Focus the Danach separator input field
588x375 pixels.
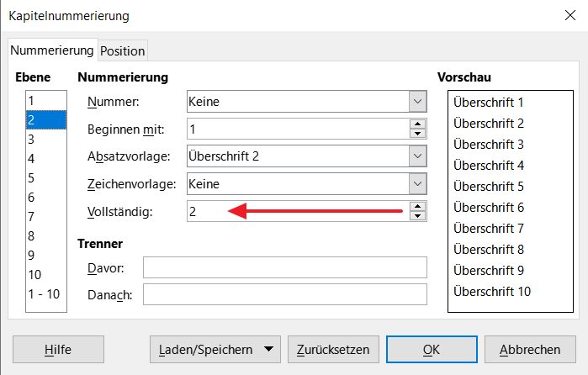tap(285, 294)
